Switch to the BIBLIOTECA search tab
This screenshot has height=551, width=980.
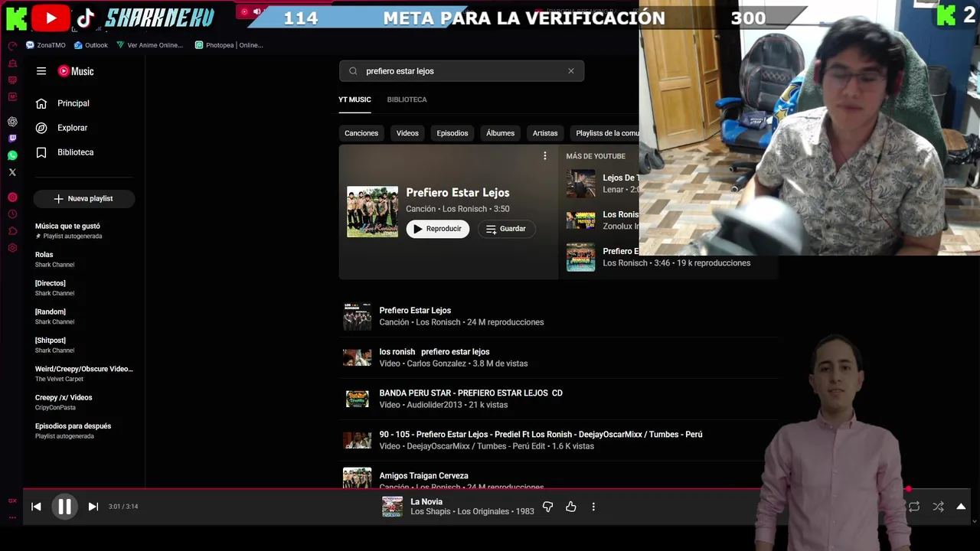click(x=407, y=99)
